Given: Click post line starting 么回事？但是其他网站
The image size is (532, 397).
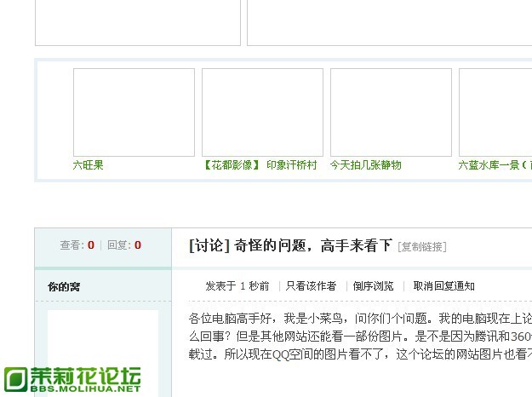Looking at the screenshot, I should (x=360, y=337).
